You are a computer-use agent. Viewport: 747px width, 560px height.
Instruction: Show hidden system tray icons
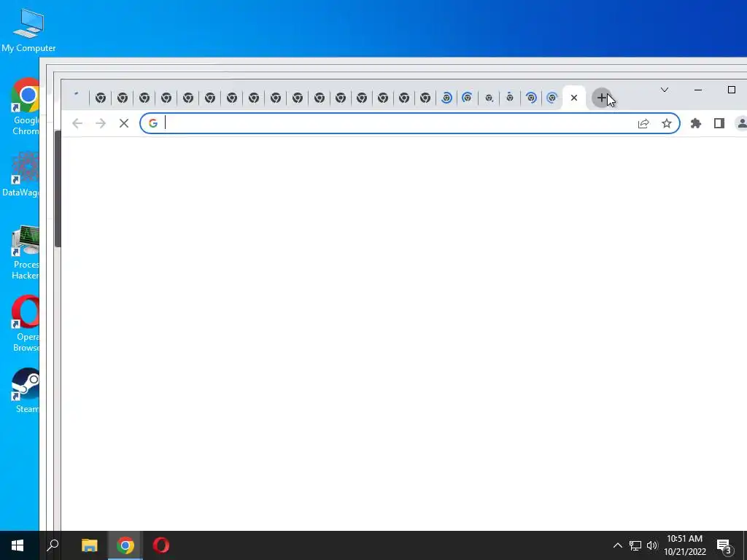[617, 545]
